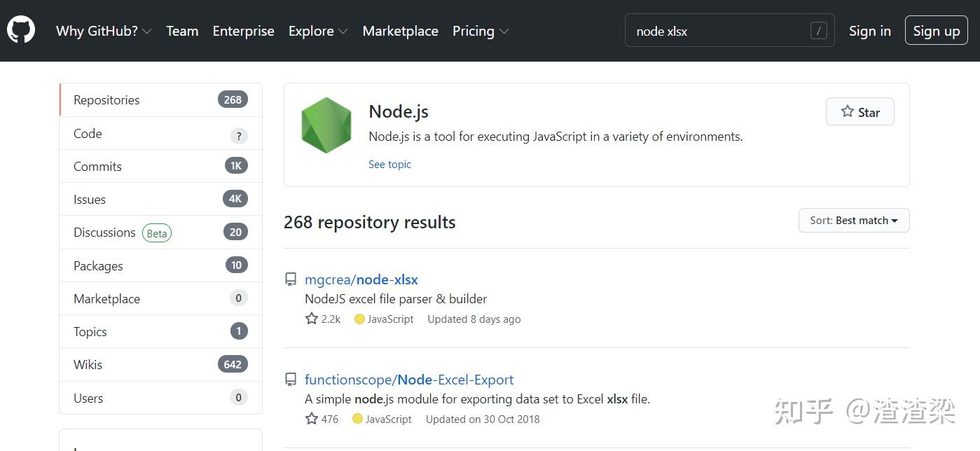Open the See topic link
The image size is (980, 451).
point(389,164)
